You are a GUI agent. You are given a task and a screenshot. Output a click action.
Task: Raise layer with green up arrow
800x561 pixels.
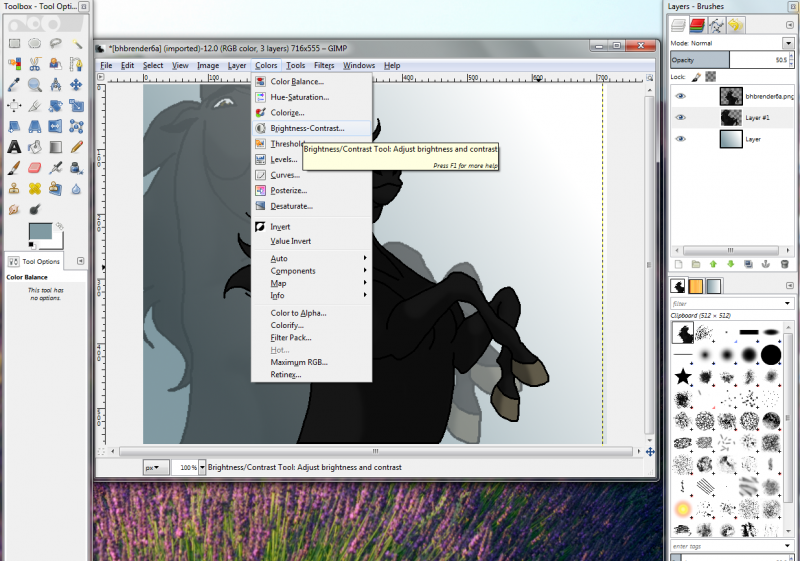pyautogui.click(x=713, y=264)
